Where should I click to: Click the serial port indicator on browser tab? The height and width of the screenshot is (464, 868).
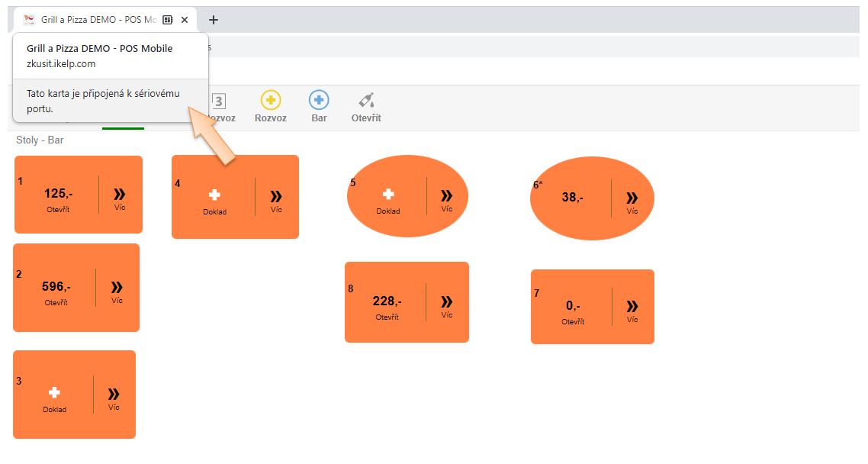click(x=168, y=20)
